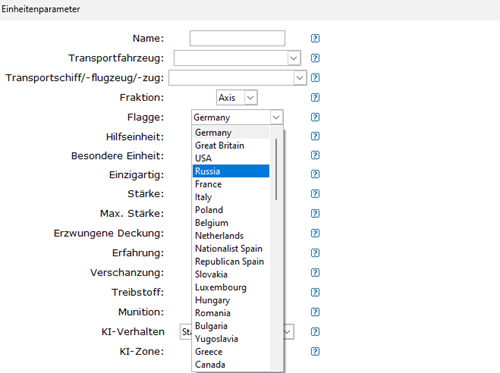Open help icon in KI-Verhalten row
This screenshot has width=500, height=373.
tap(315, 331)
